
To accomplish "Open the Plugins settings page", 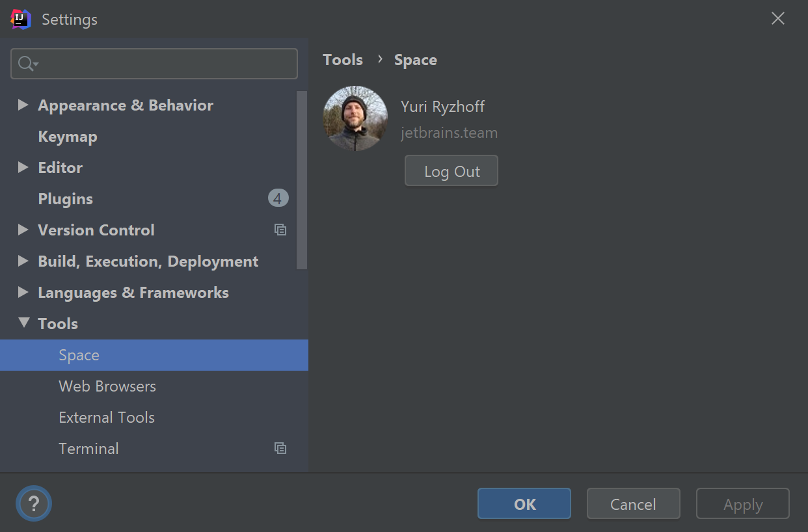I will click(65, 199).
